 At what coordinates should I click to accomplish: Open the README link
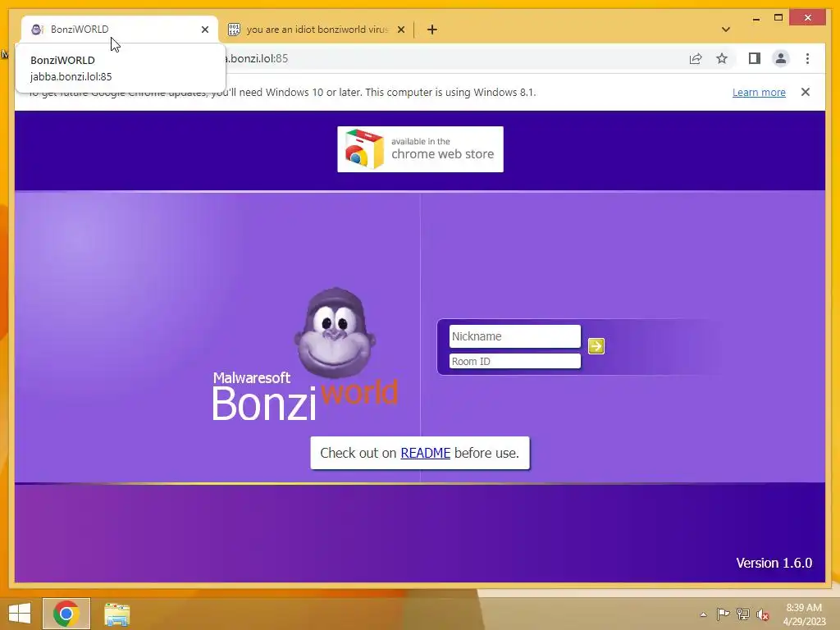(426, 453)
